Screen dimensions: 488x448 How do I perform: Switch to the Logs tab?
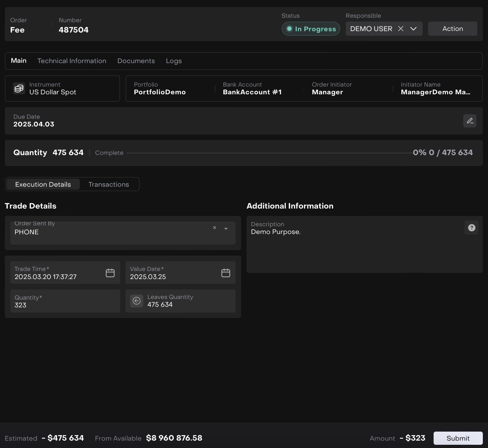click(174, 61)
